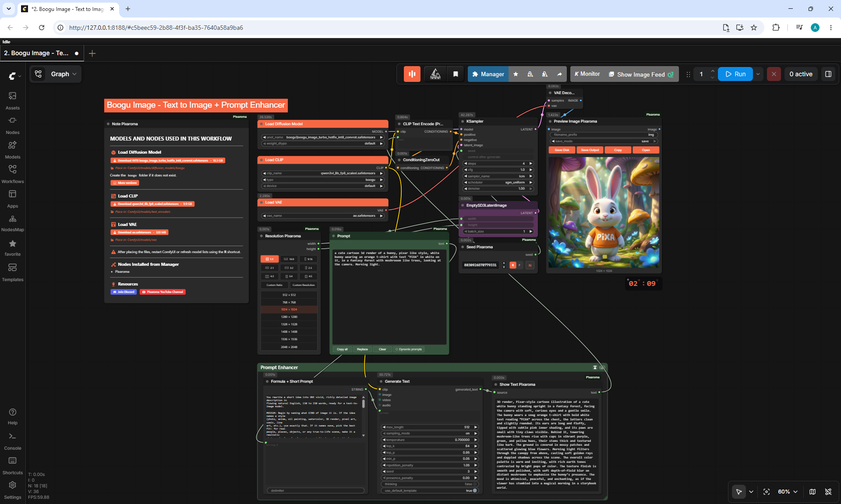
Task: Click Show Image Feed
Action: (x=641, y=74)
